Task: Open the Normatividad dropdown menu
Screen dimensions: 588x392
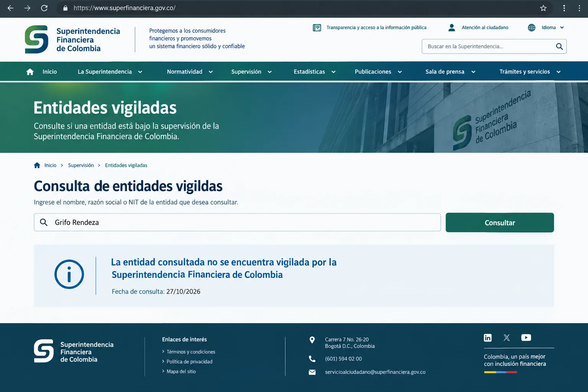Action: coord(190,72)
